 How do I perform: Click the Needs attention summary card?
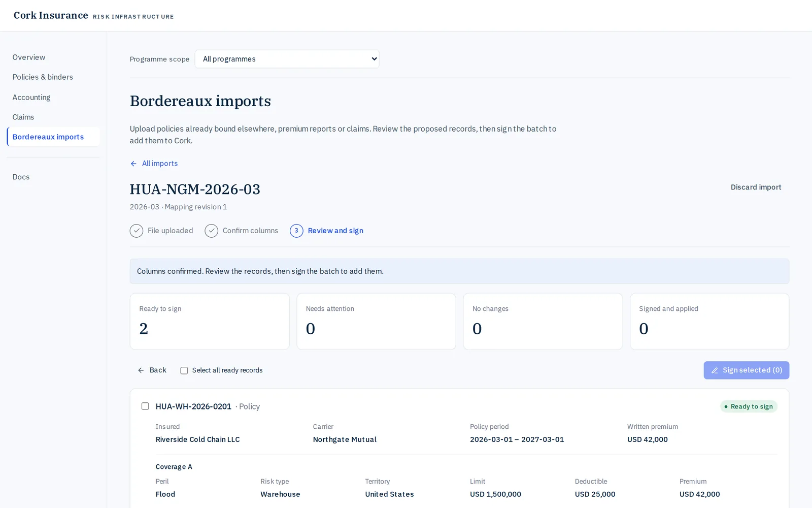click(x=376, y=322)
